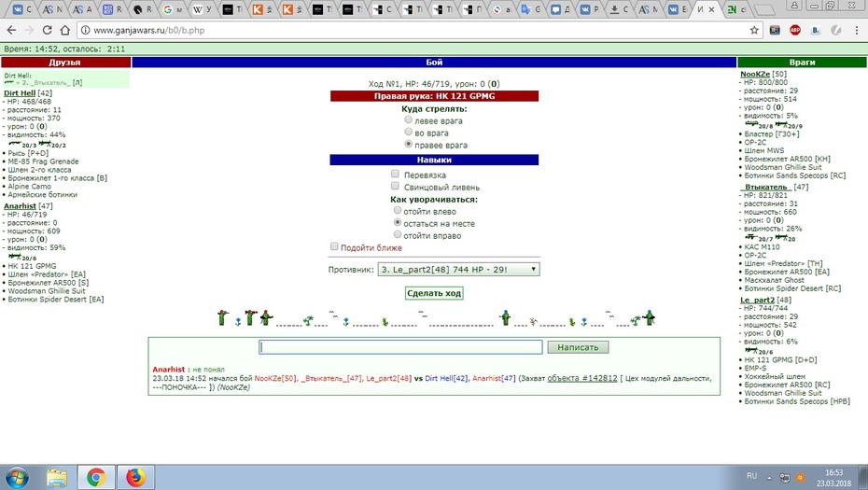Click 'КАС М110' item text
Image resolution: width=868 pixels, height=490 pixels.
click(x=762, y=247)
